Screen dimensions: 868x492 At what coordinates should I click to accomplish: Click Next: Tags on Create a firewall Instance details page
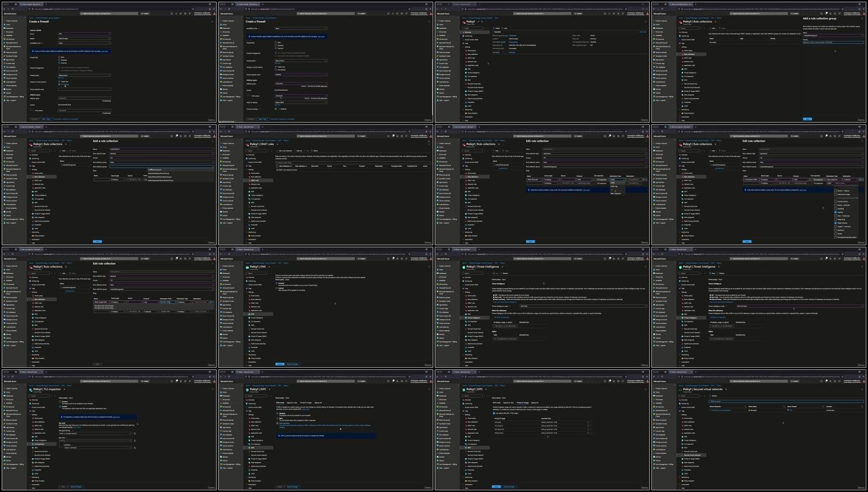click(x=47, y=119)
